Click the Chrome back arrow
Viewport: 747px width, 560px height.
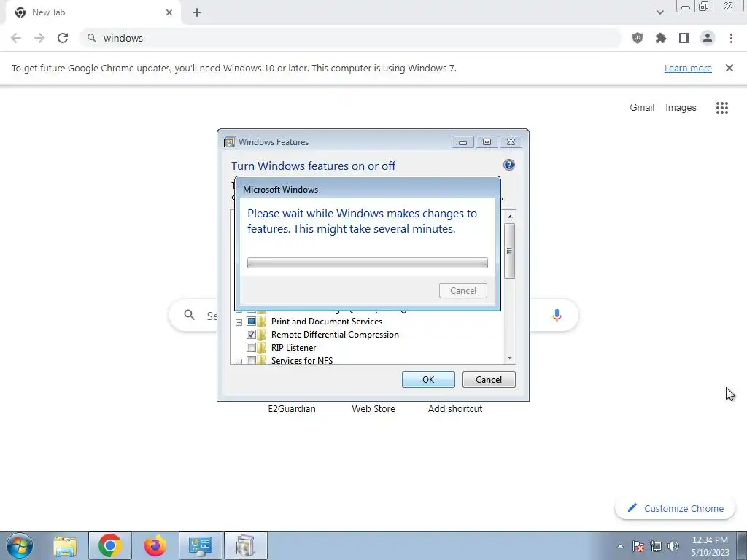[16, 38]
